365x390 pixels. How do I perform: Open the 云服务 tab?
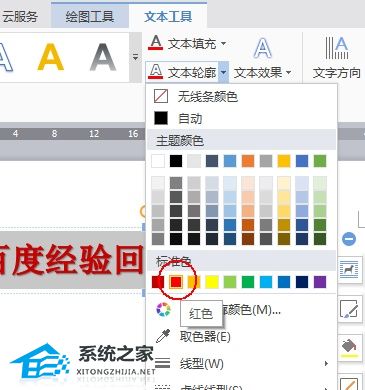click(x=20, y=17)
